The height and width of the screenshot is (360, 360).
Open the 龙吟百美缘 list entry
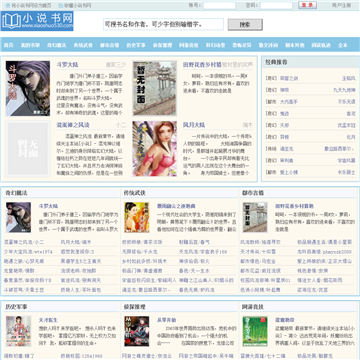point(324,252)
